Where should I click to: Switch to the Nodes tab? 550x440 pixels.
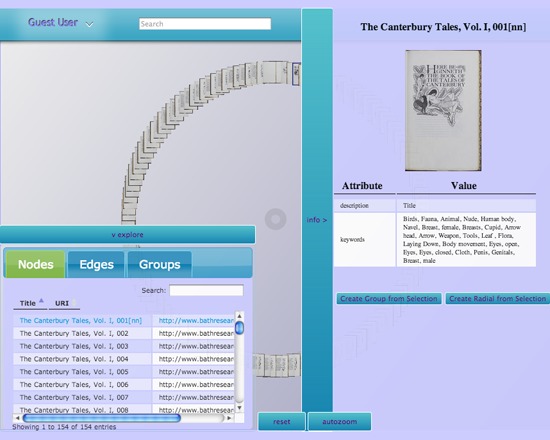[35, 264]
